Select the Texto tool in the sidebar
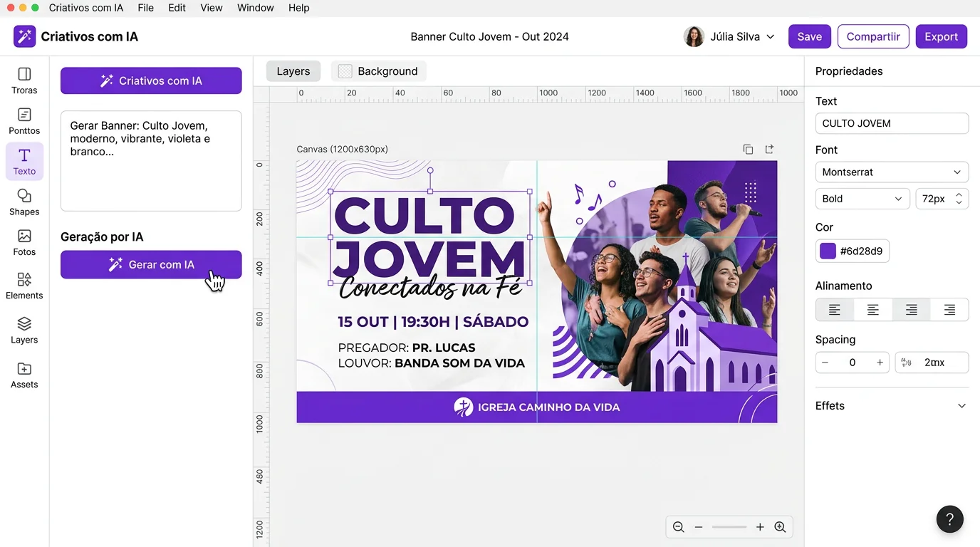The image size is (980, 547). 24,161
